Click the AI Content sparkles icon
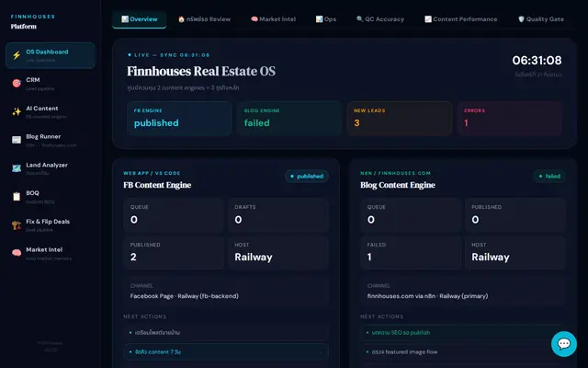This screenshot has height=368, width=588. 17,111
